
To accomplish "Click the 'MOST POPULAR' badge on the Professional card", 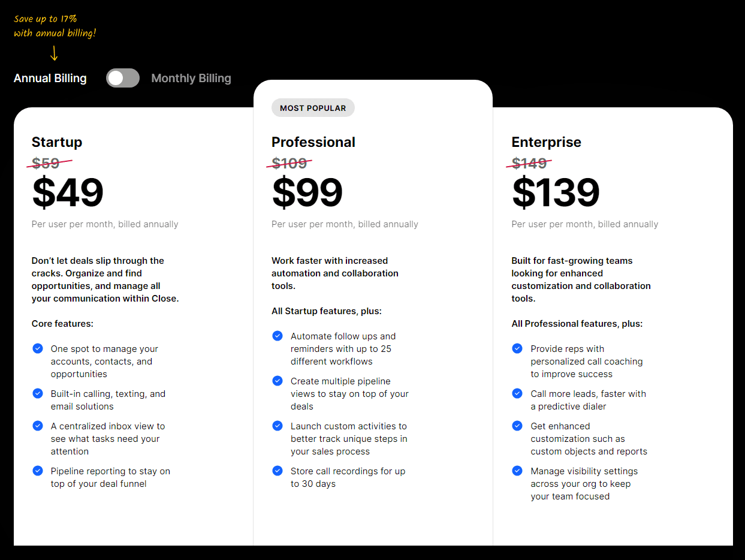I will 313,108.
